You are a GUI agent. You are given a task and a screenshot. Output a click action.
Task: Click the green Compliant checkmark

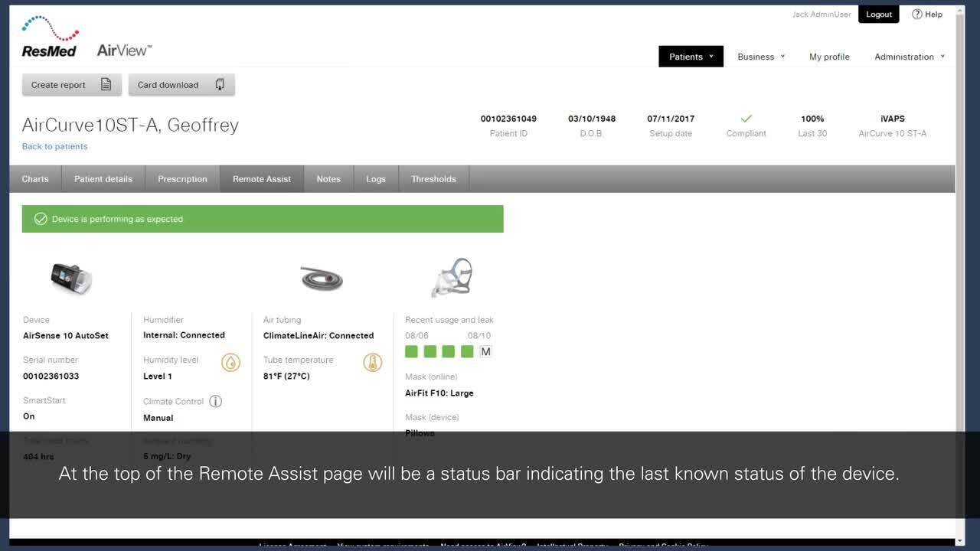click(746, 119)
